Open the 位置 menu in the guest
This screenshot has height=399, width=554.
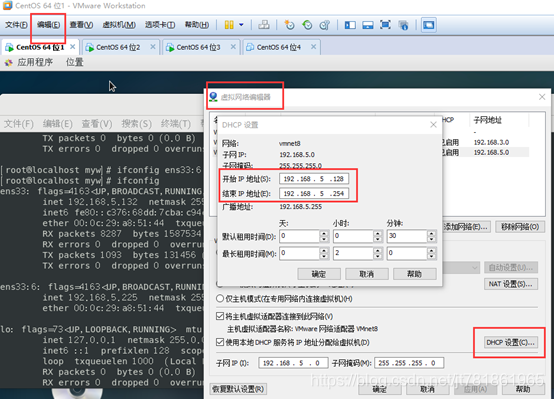(75, 63)
